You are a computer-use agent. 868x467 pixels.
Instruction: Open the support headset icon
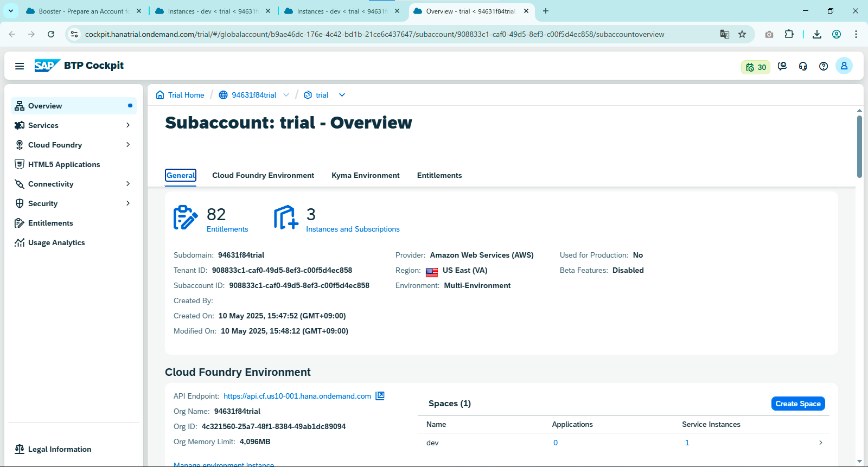point(803,66)
